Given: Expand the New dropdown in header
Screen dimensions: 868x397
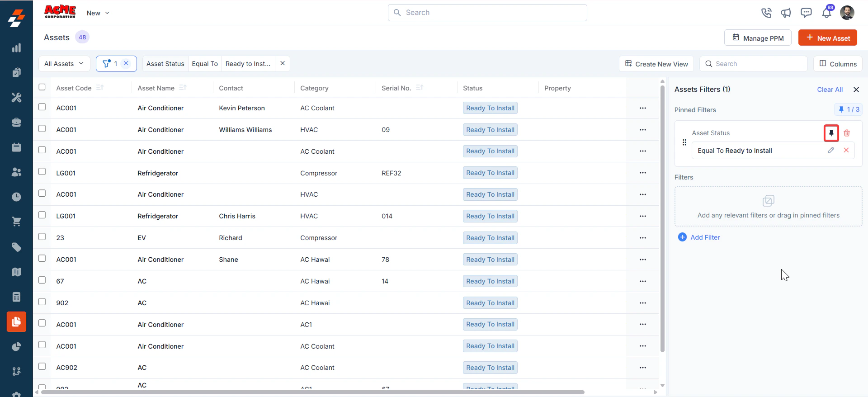Looking at the screenshot, I should point(98,13).
